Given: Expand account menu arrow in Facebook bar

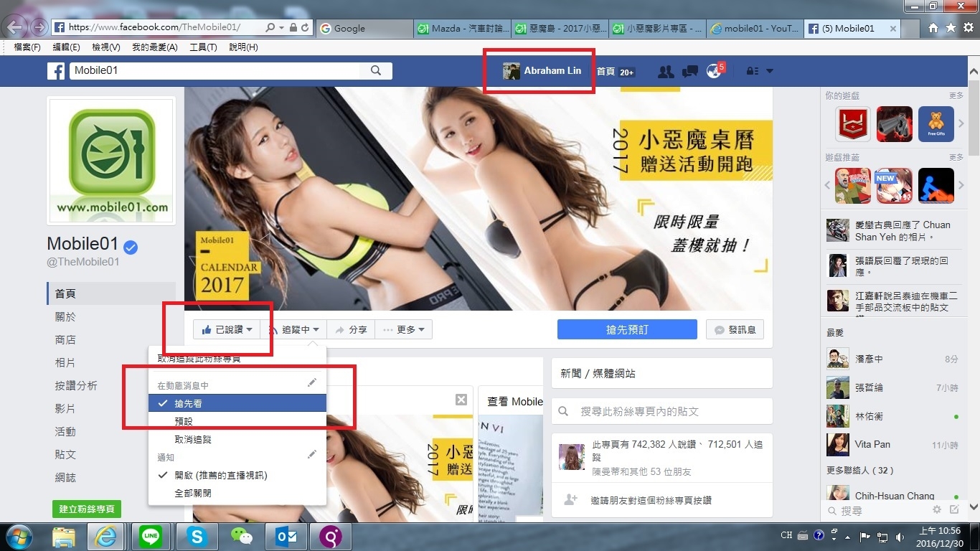Looking at the screenshot, I should [770, 72].
